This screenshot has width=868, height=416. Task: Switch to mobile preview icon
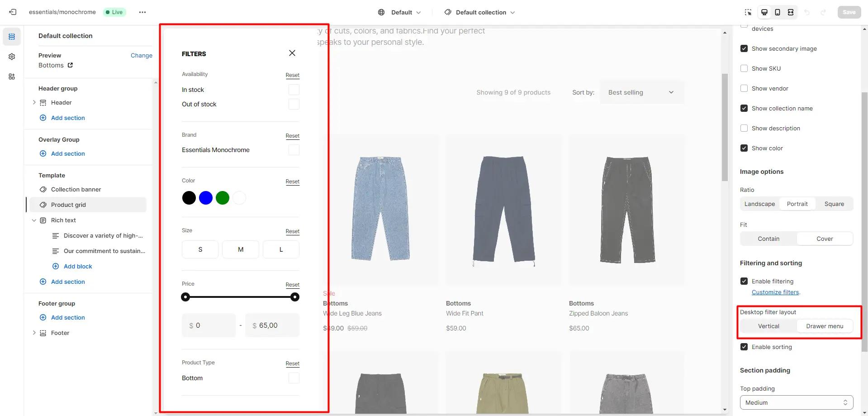pos(777,12)
